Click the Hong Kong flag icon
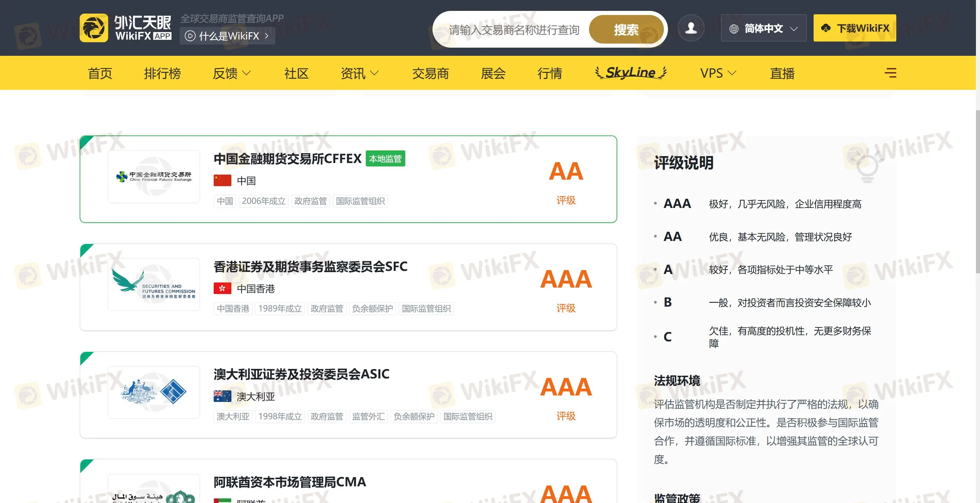The image size is (980, 503). (x=222, y=288)
